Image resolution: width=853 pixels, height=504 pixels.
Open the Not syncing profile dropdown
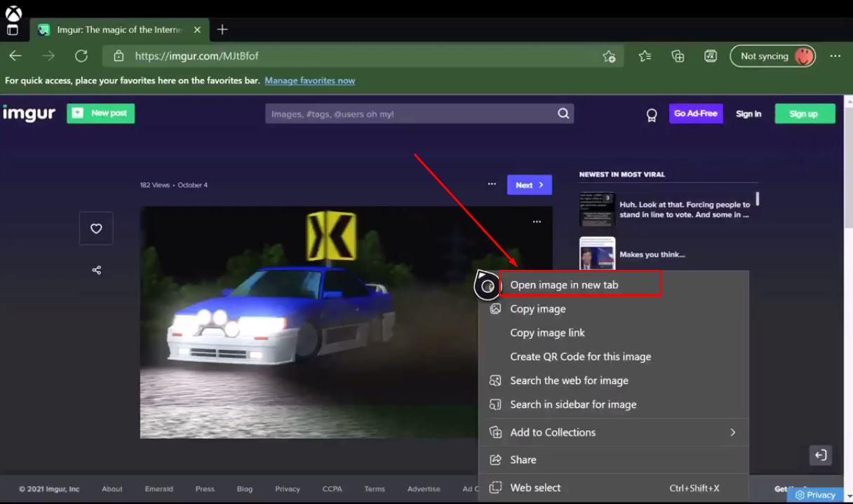point(772,56)
